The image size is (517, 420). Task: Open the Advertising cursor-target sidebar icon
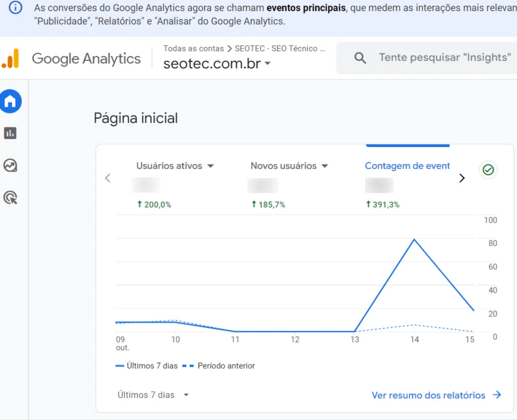[10, 197]
